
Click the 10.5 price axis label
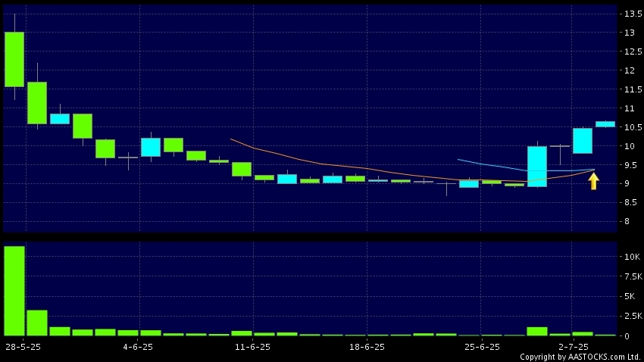pos(633,127)
